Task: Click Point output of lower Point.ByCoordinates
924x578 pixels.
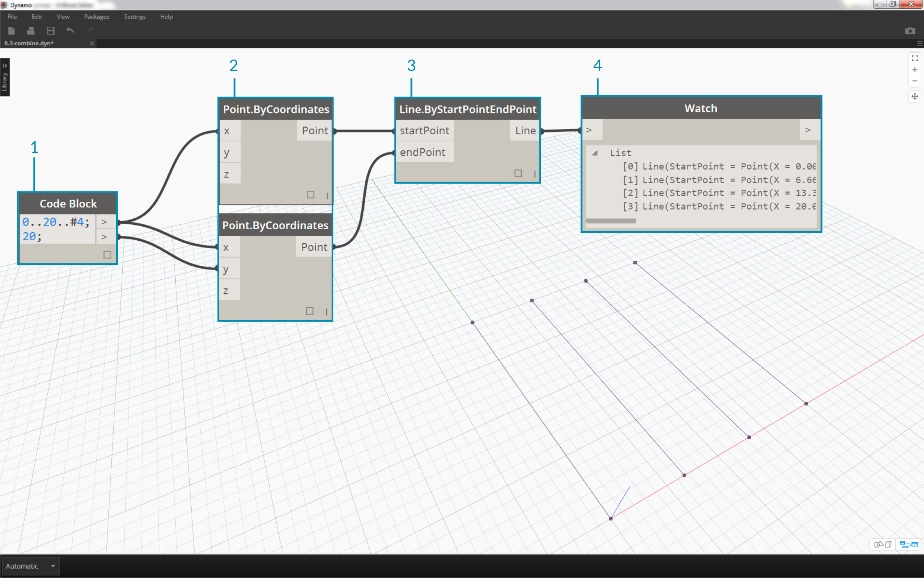Action: coord(314,247)
